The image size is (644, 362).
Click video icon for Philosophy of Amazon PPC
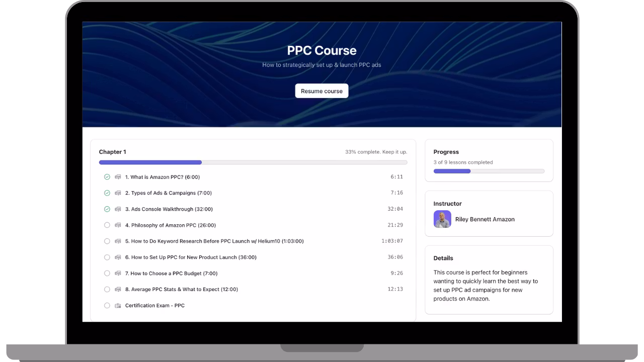(x=118, y=225)
